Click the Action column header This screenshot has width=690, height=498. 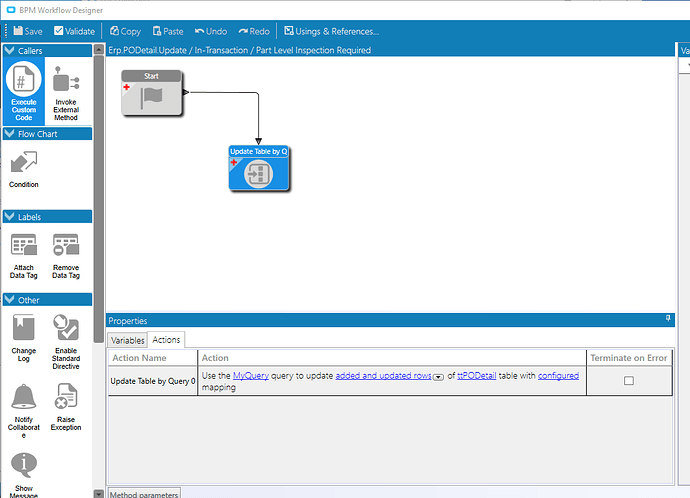tap(392, 358)
